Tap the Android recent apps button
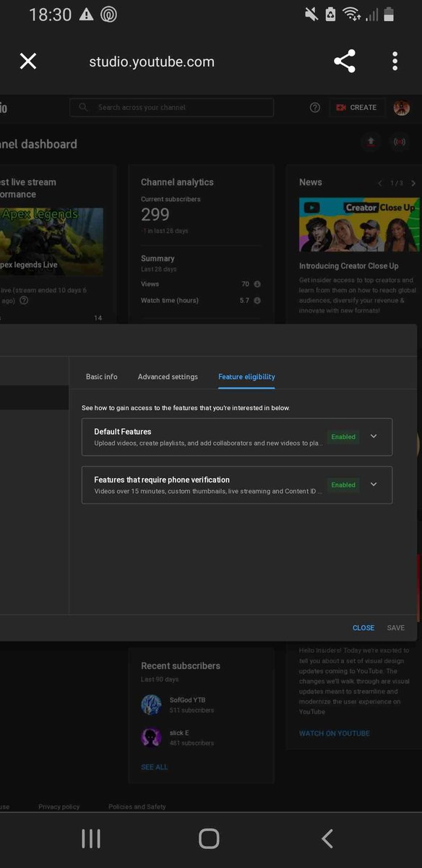This screenshot has width=422, height=868. click(x=91, y=838)
